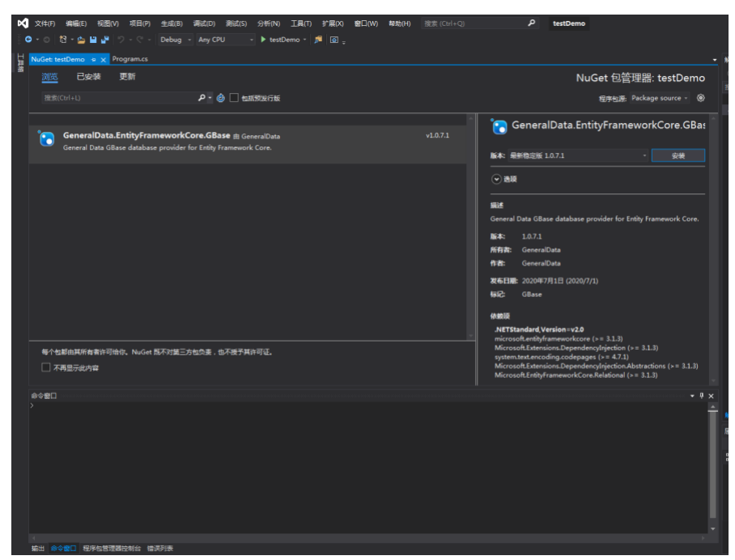Click the camera toolbar icon
The width and height of the screenshot is (735, 560).
pyautogui.click(x=334, y=40)
